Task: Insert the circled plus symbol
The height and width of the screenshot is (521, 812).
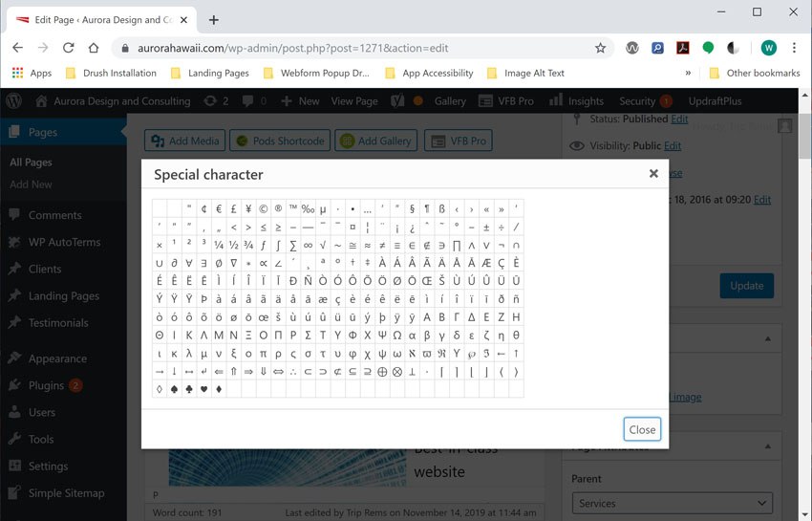Action: [x=383, y=372]
